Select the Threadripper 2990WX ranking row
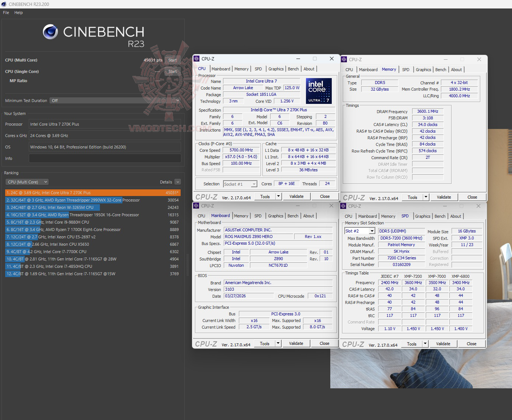The height and width of the screenshot is (420, 512). [93, 200]
